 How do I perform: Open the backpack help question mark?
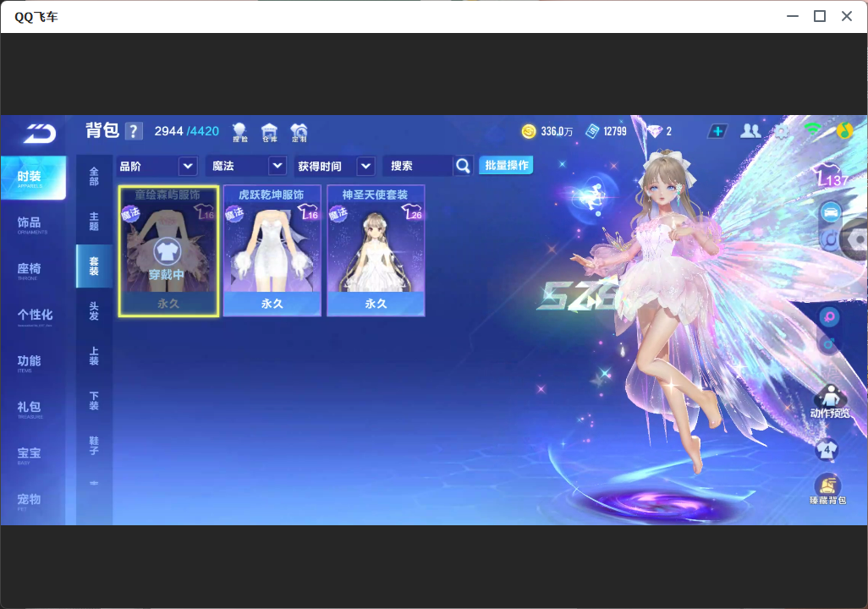point(134,131)
